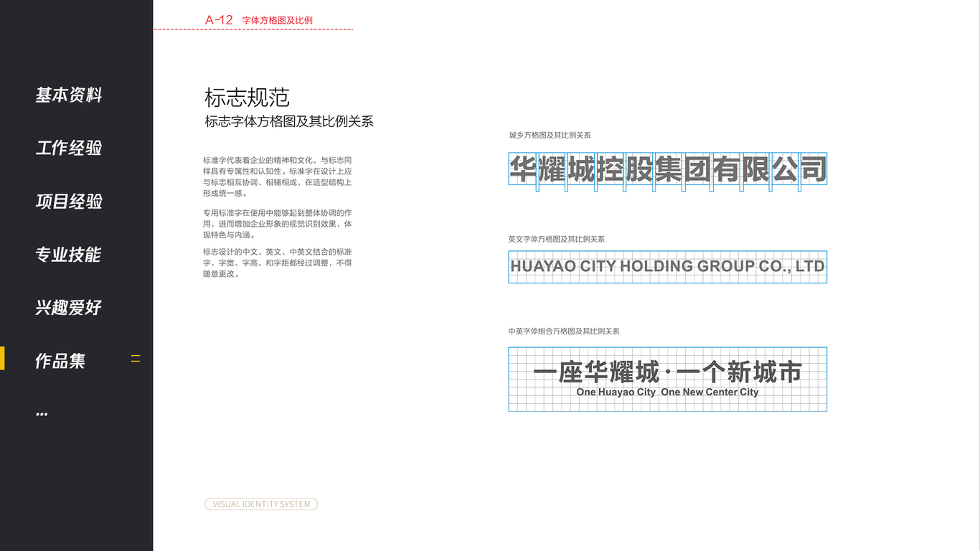Click the 一座华耀城·一个新城市 slogan graphic
The width and height of the screenshot is (980, 551).
click(x=667, y=372)
